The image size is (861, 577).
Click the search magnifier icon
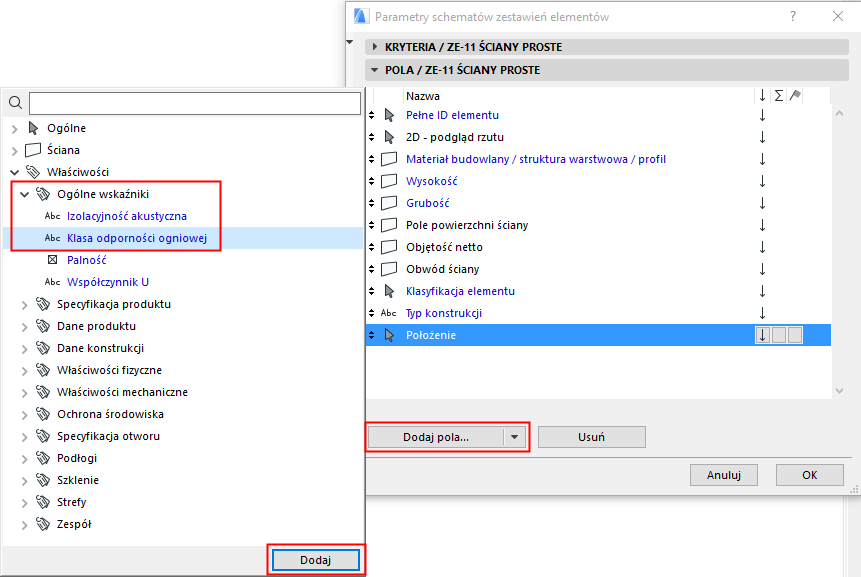(x=15, y=103)
